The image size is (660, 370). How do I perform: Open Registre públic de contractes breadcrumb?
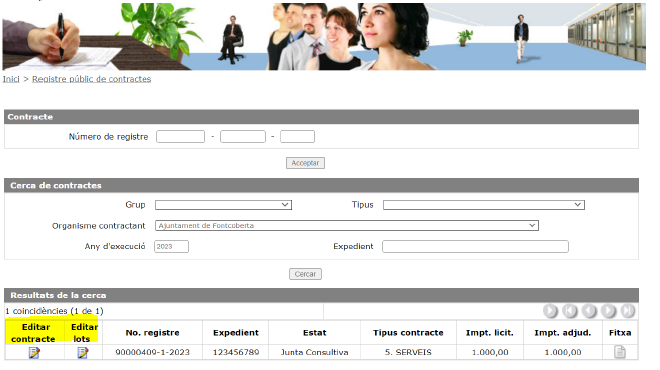pyautogui.click(x=91, y=79)
